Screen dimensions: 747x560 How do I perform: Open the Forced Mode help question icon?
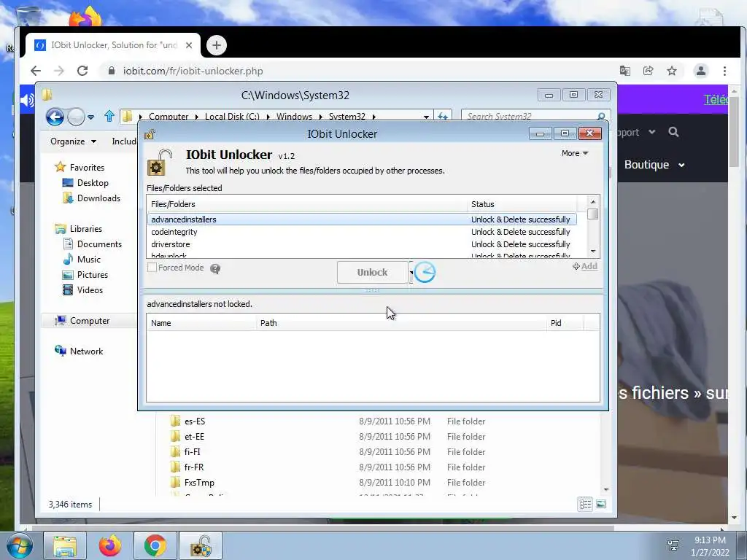click(x=215, y=269)
